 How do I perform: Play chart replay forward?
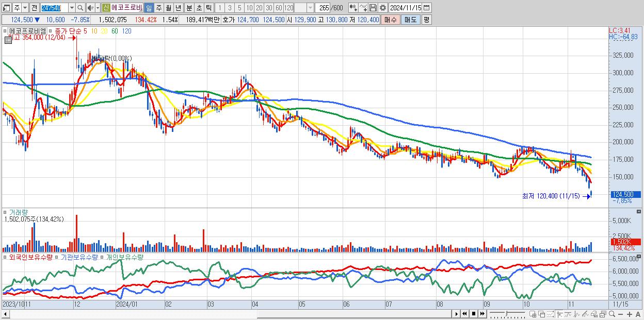point(456,314)
